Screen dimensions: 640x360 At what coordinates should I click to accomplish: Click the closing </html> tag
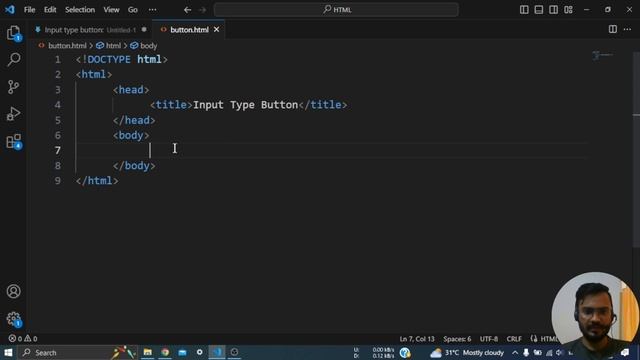97,181
